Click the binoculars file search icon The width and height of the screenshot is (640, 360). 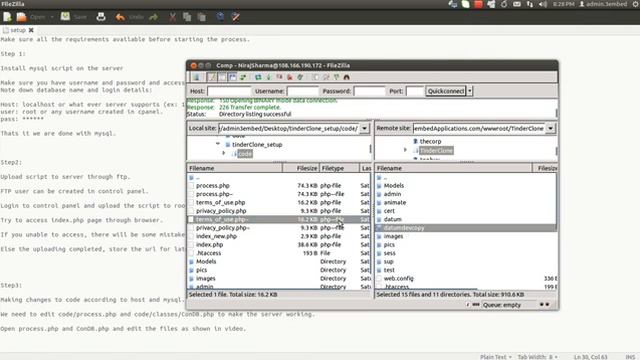pos(347,77)
